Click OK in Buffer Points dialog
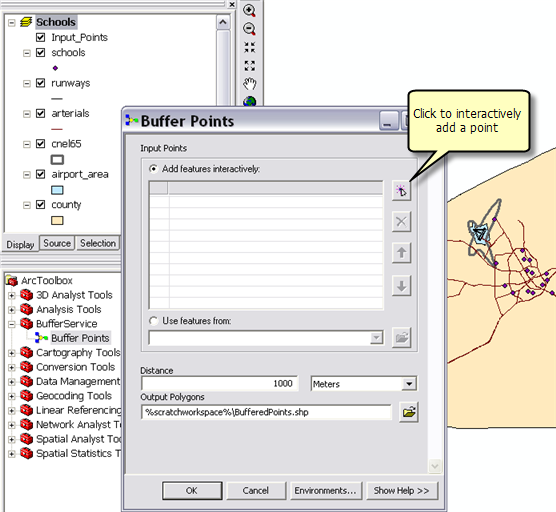 tap(192, 490)
